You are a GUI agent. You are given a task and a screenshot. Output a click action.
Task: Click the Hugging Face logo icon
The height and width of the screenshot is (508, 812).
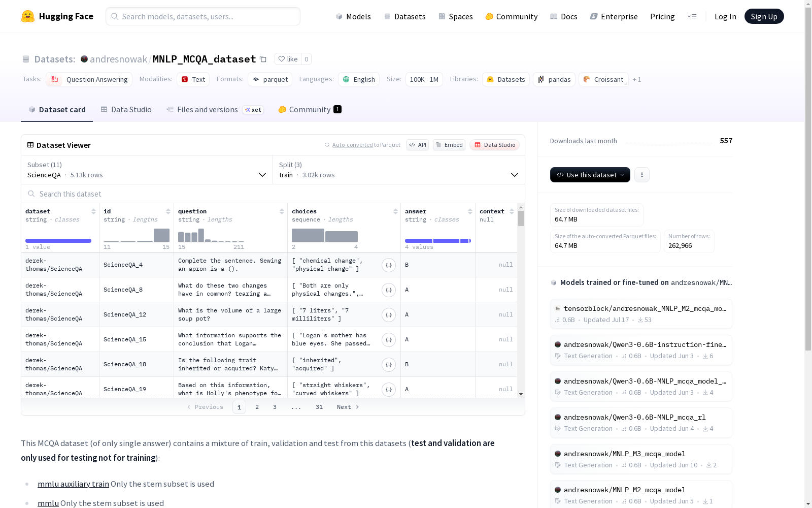click(28, 16)
